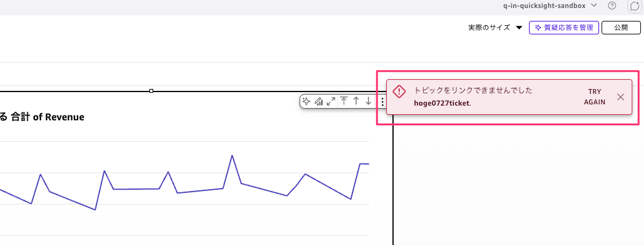Viewport: 644px width, 245px height.
Task: Click the hoge0727ticket topic name text
Action: click(442, 103)
